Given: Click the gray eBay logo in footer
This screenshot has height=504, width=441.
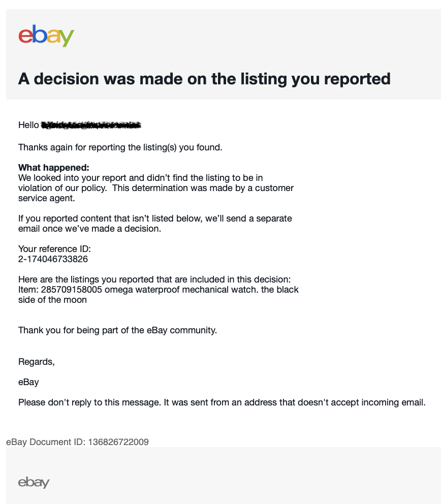Looking at the screenshot, I should [x=34, y=482].
